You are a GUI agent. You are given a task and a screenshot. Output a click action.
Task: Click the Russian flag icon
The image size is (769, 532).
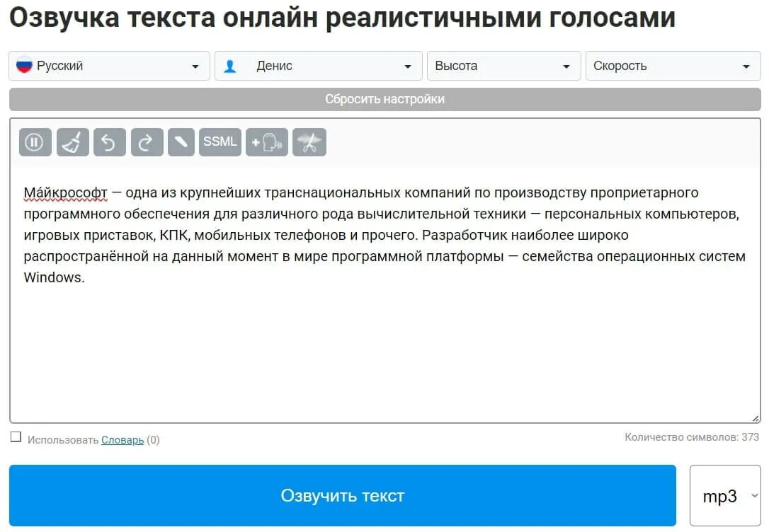pos(24,65)
